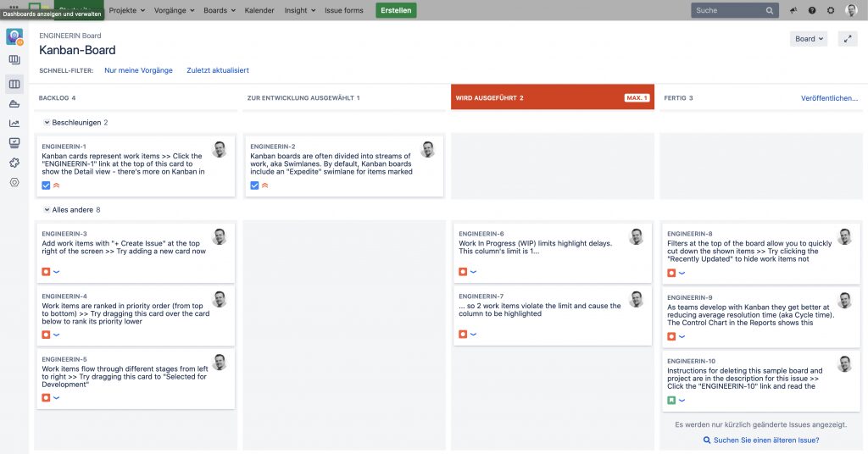The width and height of the screenshot is (868, 454).
Task: Toggle the Nur meine Vorgänge quick filter
Action: click(138, 70)
